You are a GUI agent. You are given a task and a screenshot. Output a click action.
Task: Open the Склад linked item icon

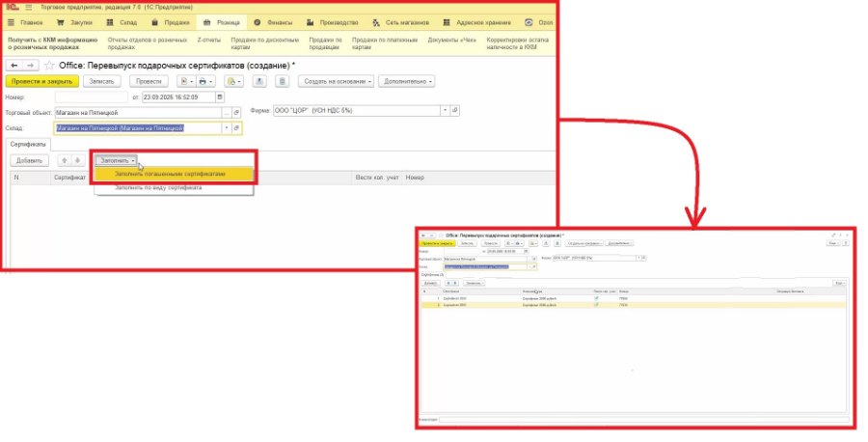click(x=236, y=128)
